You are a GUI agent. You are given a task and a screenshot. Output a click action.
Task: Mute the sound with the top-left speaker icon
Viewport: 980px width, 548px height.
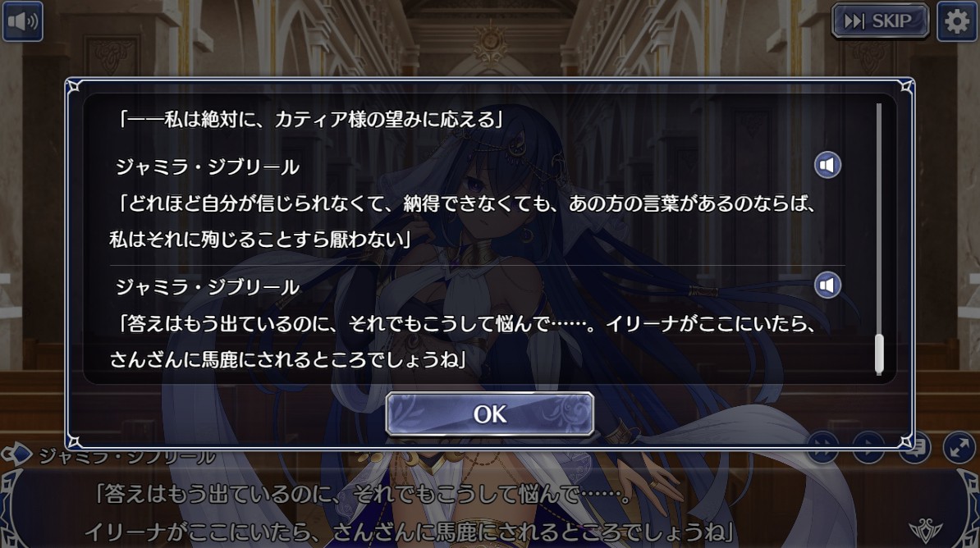[22, 21]
